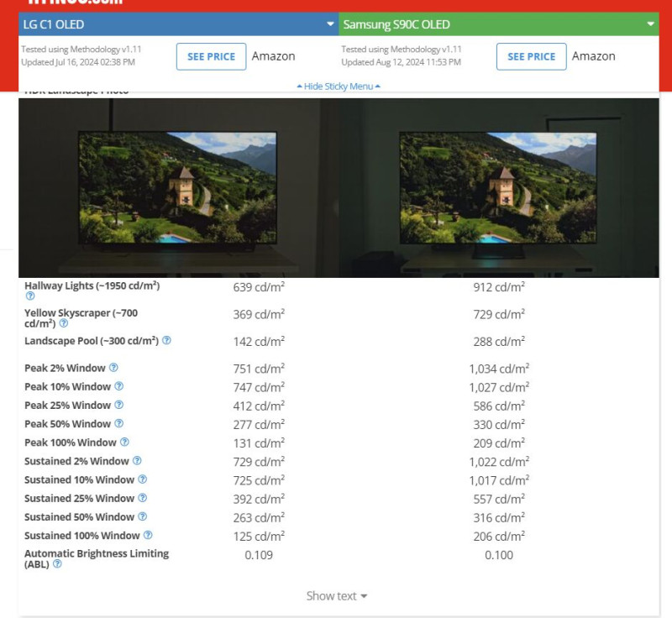Select the 0.109 ABL value
Screen dimensions: 672x618
259,555
